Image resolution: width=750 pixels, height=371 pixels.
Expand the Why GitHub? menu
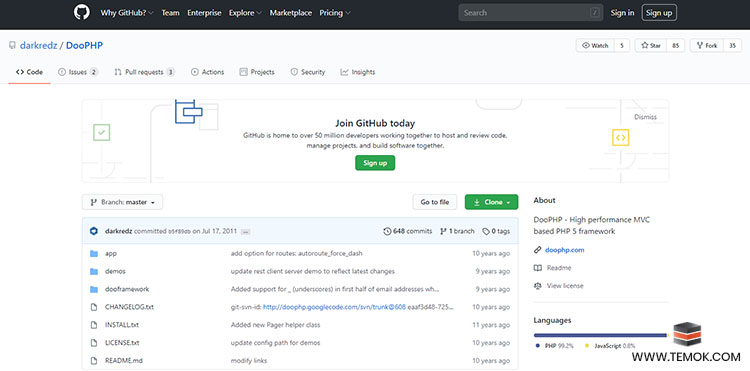[127, 13]
